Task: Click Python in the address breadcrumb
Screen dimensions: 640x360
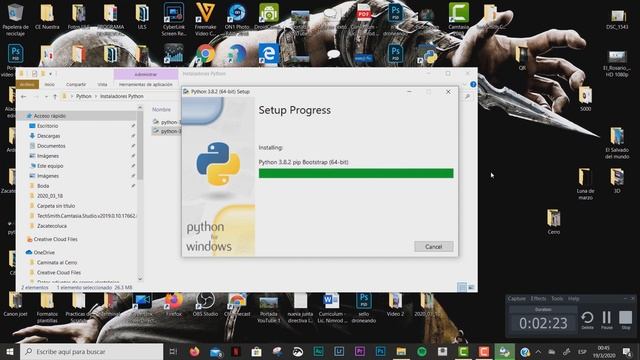Action: click(84, 96)
